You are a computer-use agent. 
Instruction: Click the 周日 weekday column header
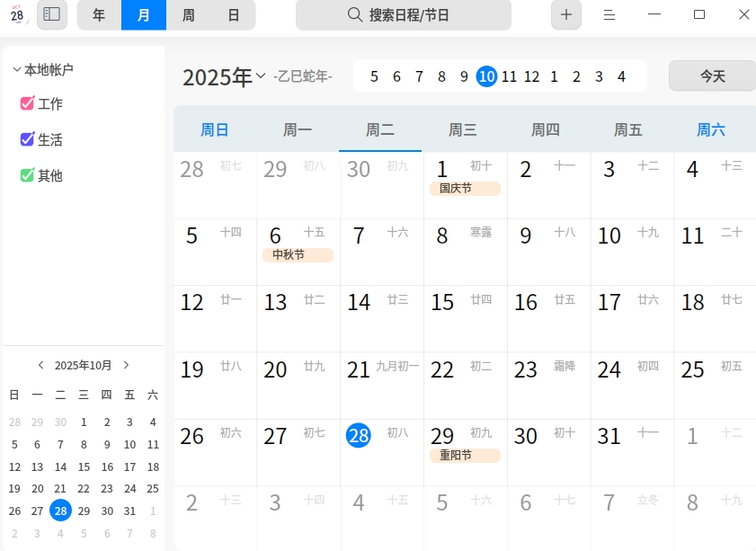coord(215,129)
